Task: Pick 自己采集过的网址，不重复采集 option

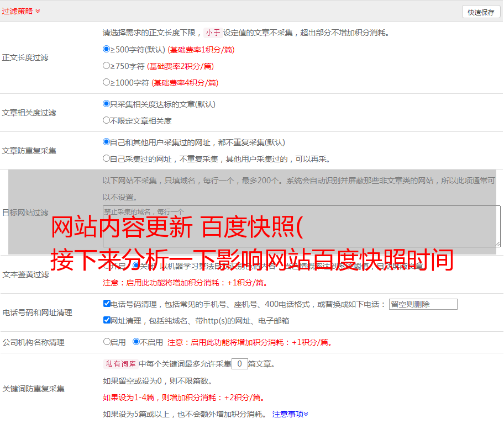Action: click(107, 158)
